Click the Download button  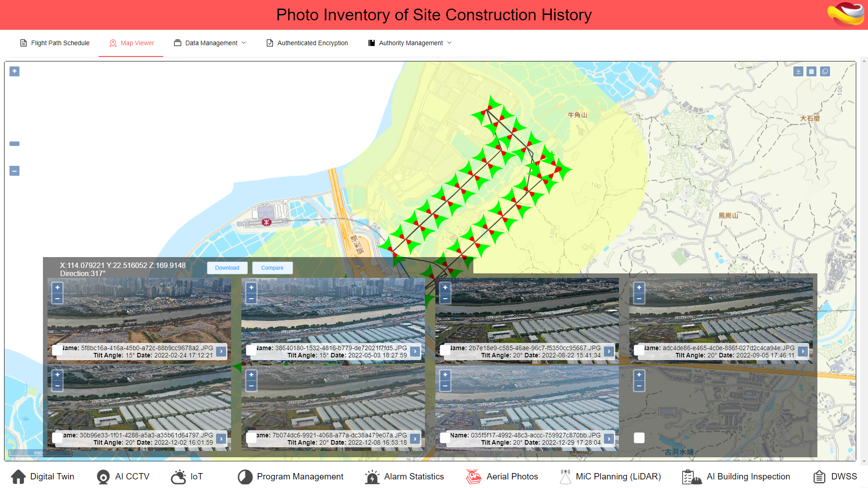tap(227, 268)
